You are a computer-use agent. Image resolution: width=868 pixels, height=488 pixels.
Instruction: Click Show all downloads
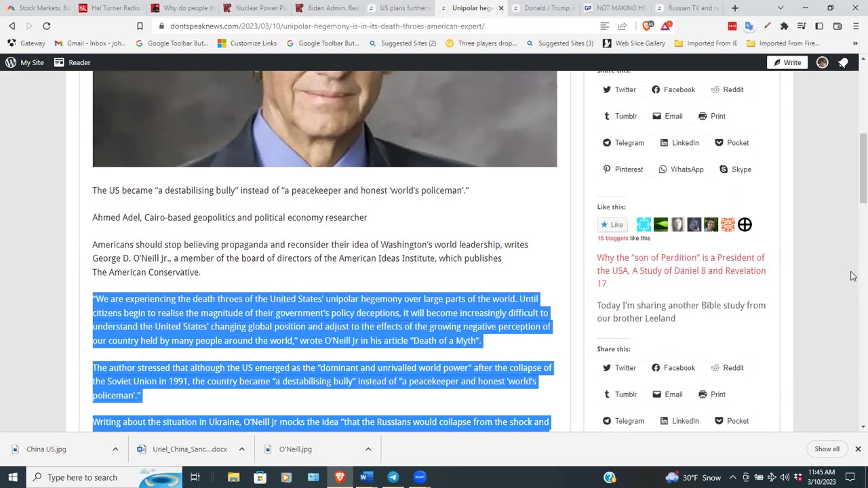pyautogui.click(x=827, y=449)
